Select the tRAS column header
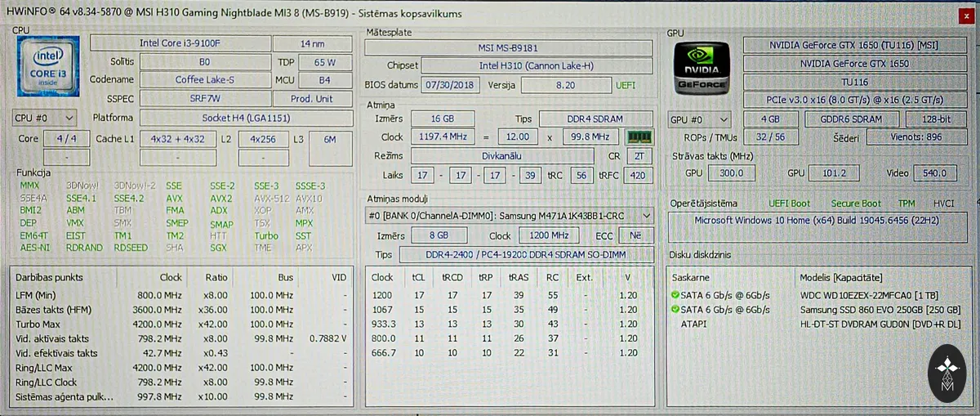 point(519,278)
